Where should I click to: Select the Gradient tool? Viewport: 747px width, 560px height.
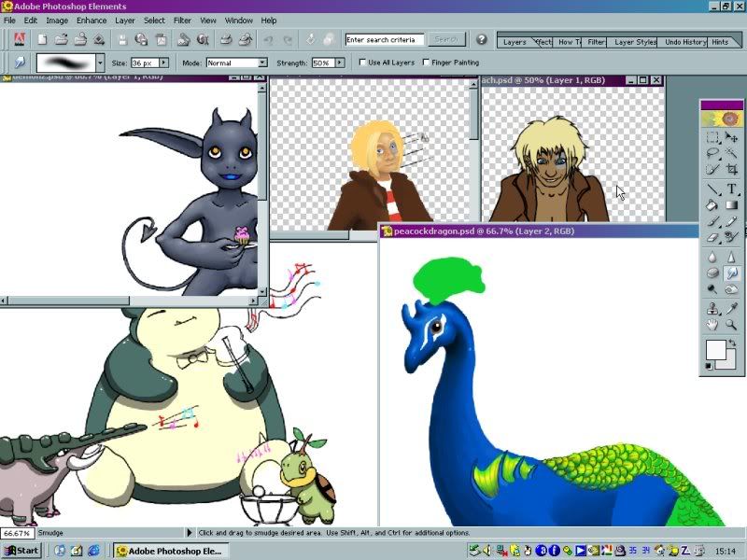tap(731, 205)
